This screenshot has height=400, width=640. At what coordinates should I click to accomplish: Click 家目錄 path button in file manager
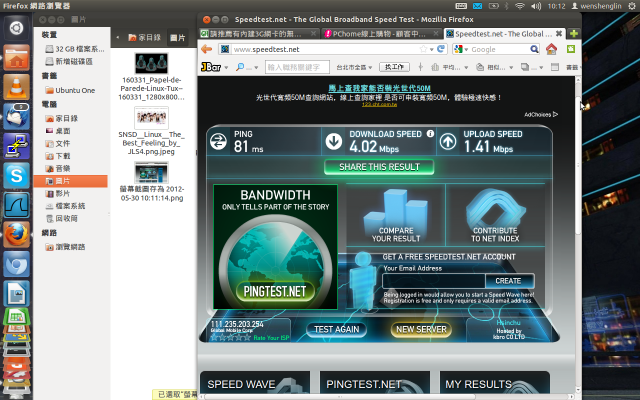tap(144, 38)
